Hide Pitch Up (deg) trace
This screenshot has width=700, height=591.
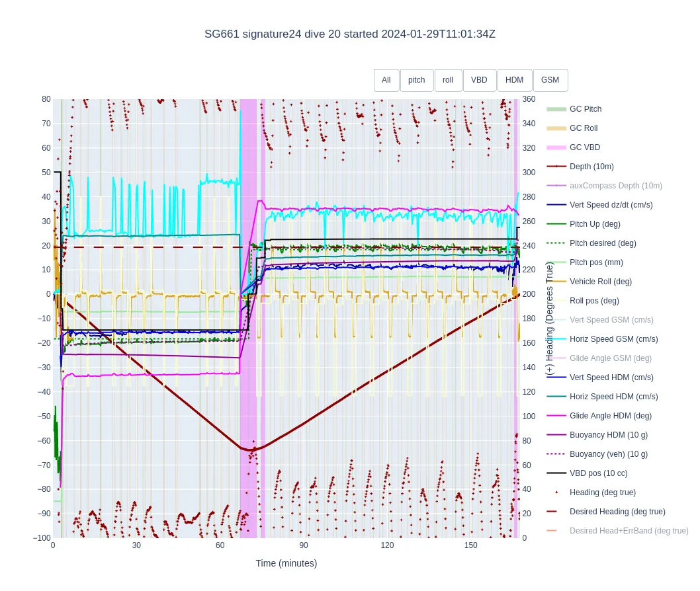584,224
